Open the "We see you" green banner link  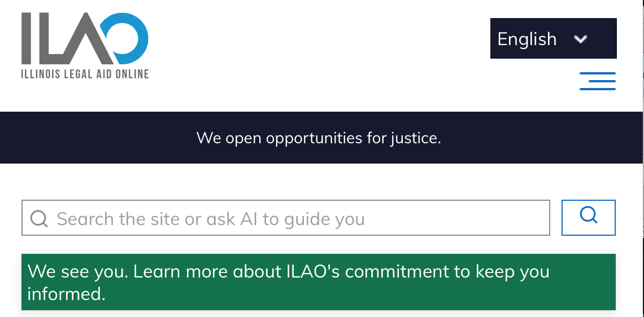pos(318,282)
